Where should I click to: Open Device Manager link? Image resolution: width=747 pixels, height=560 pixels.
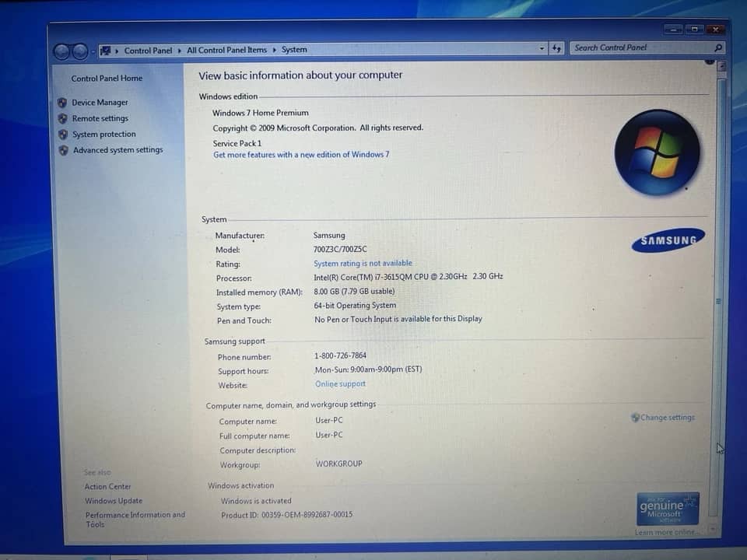pos(100,103)
